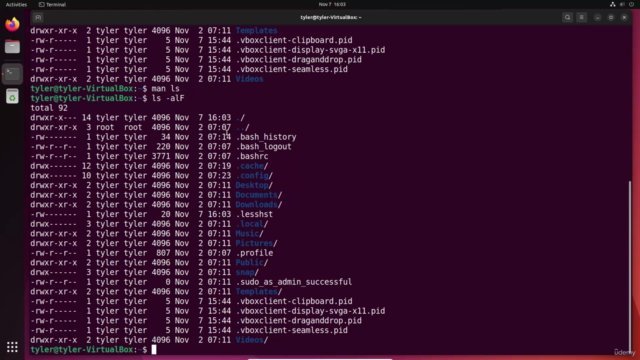Open Firefox from the dock

tap(12, 24)
